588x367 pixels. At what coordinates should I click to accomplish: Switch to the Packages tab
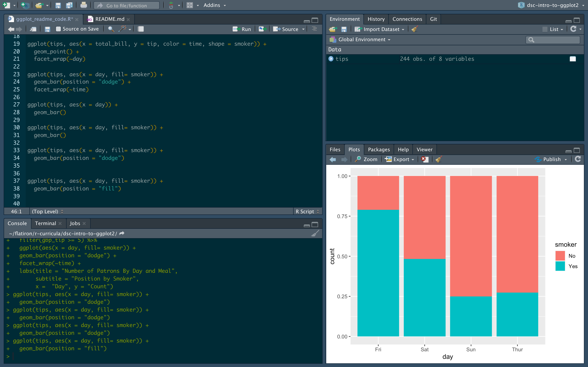[x=379, y=149]
